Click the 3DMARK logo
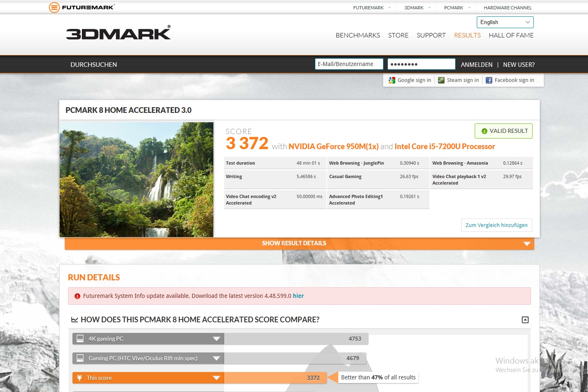The height and width of the screenshot is (392, 588). click(x=119, y=33)
